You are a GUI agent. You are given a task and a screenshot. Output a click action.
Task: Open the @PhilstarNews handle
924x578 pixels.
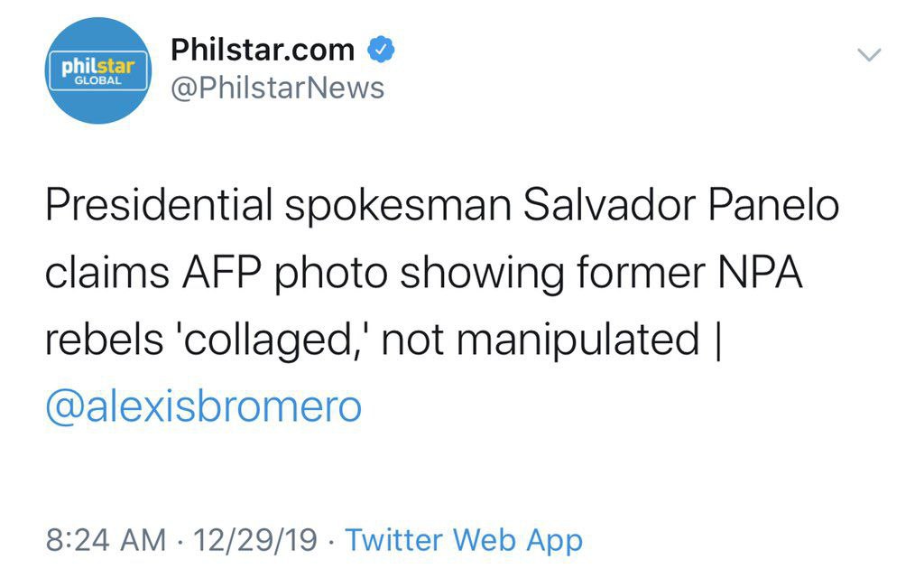277,89
